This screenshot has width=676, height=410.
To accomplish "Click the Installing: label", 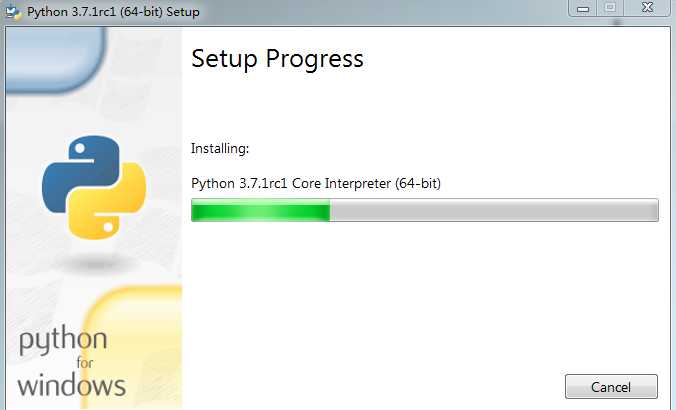I will click(220, 148).
